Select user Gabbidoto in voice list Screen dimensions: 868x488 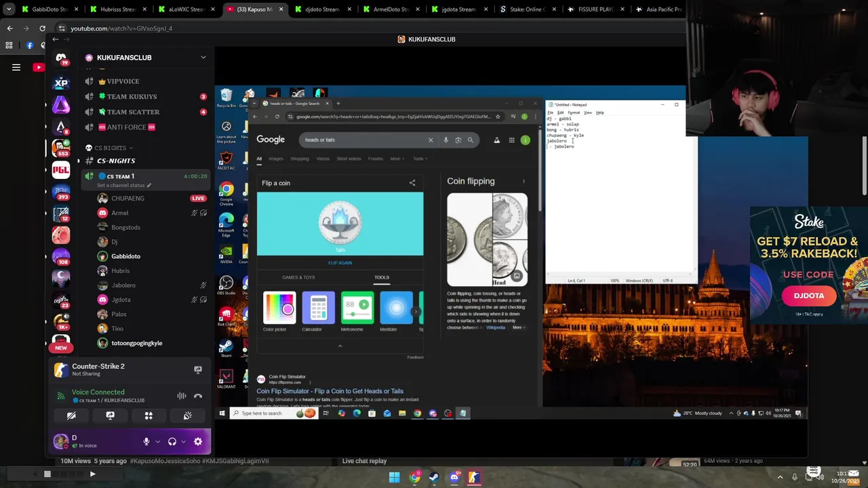tap(125, 256)
